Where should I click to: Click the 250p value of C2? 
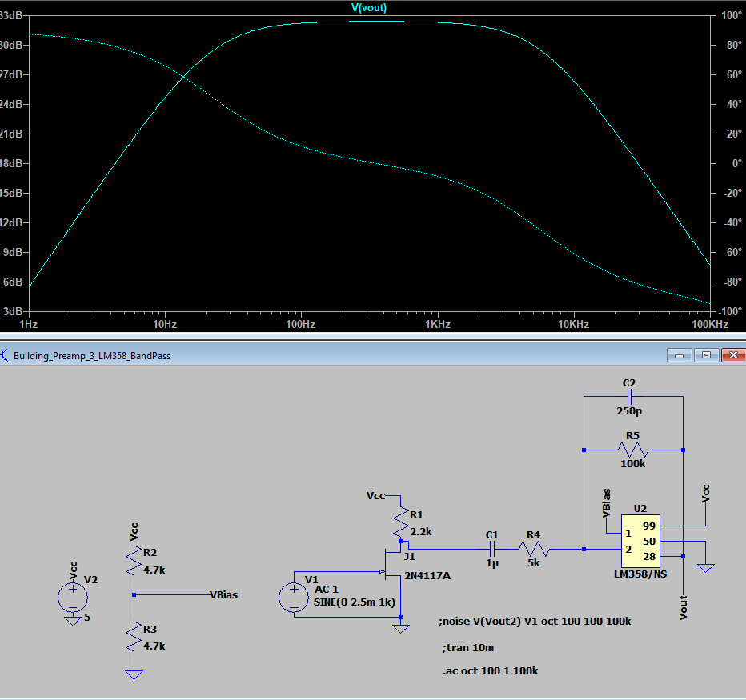click(629, 411)
